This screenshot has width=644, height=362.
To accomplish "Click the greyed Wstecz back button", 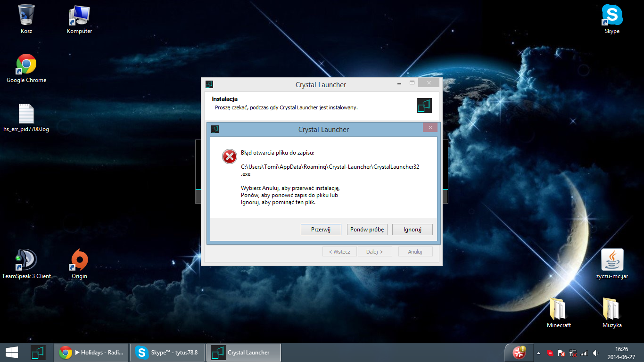I will click(x=339, y=252).
